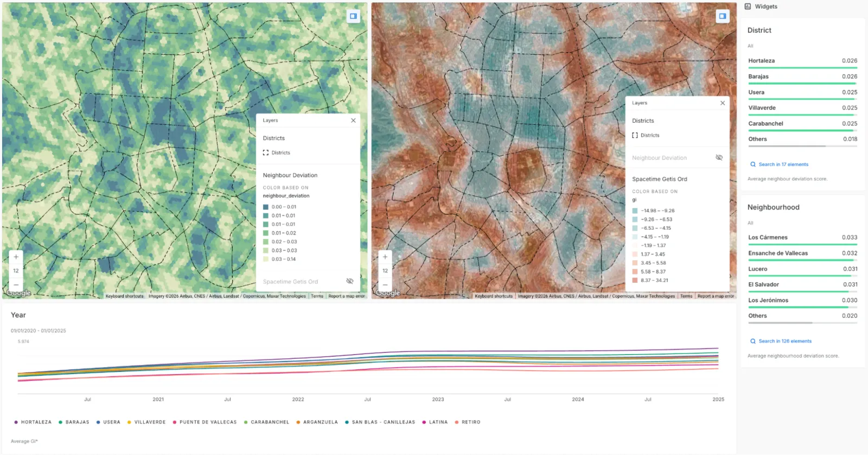Select Hortaleza in District widget
This screenshot has height=455, width=868.
[803, 63]
